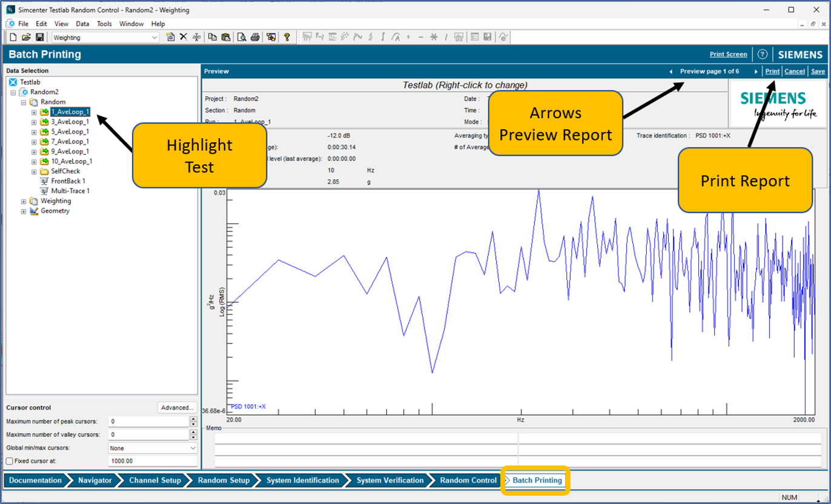Open the Edit menu
Image resolution: width=831 pixels, height=504 pixels.
tap(41, 24)
